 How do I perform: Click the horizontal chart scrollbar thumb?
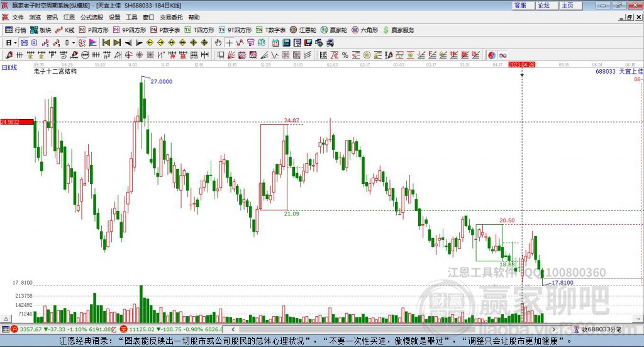tap(357, 329)
